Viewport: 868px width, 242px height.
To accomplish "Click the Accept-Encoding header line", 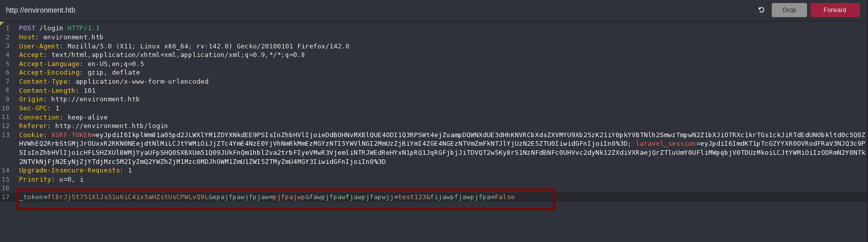I will click(80, 73).
